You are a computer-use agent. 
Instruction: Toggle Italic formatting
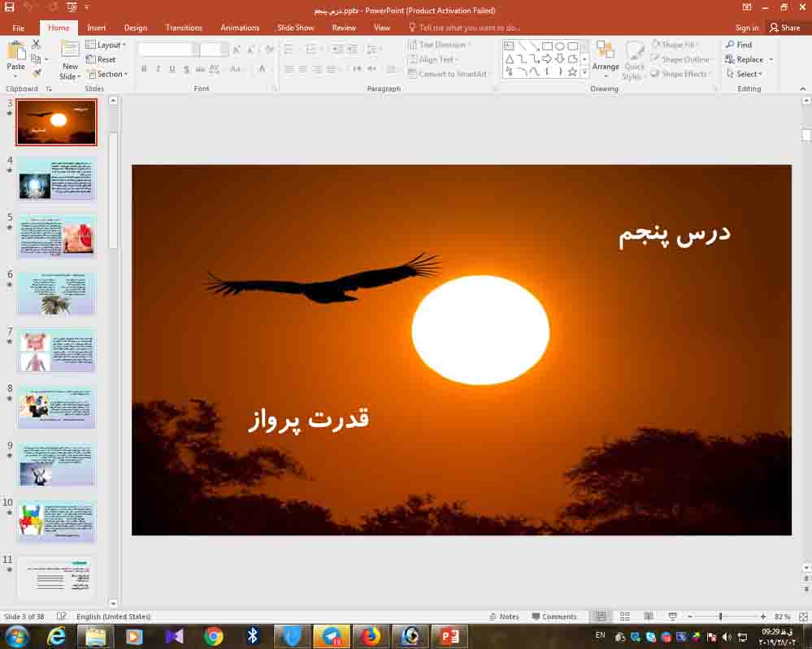(x=158, y=68)
